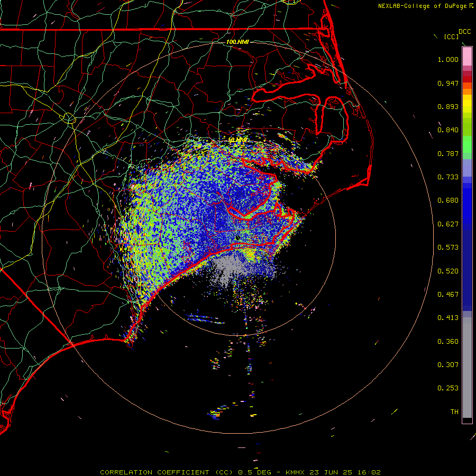476x476 pixels.
Task: Click the 0.893 legend value
Action: click(x=448, y=106)
